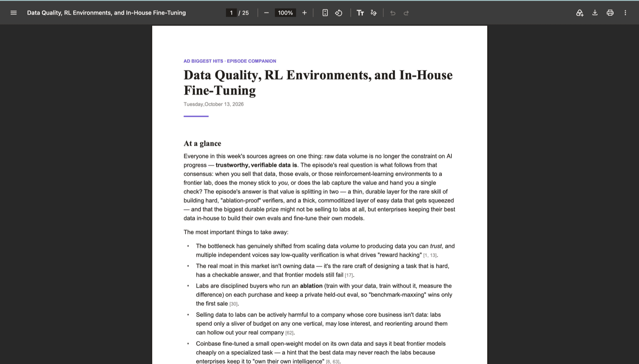Click the current page number field

tap(231, 13)
